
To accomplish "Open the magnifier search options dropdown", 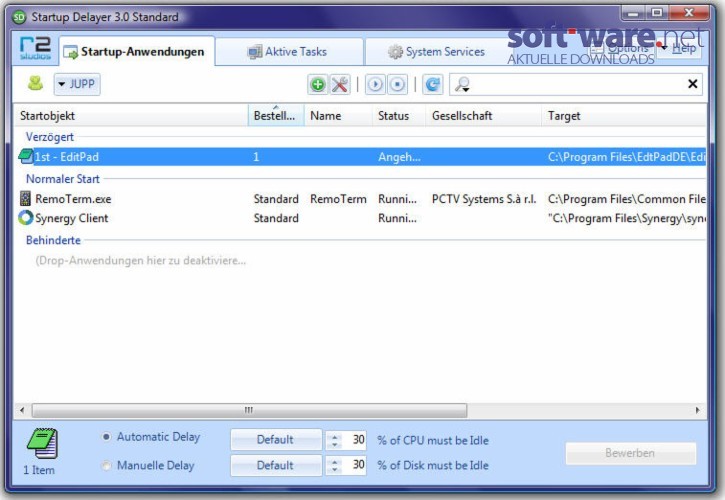I will [462, 85].
